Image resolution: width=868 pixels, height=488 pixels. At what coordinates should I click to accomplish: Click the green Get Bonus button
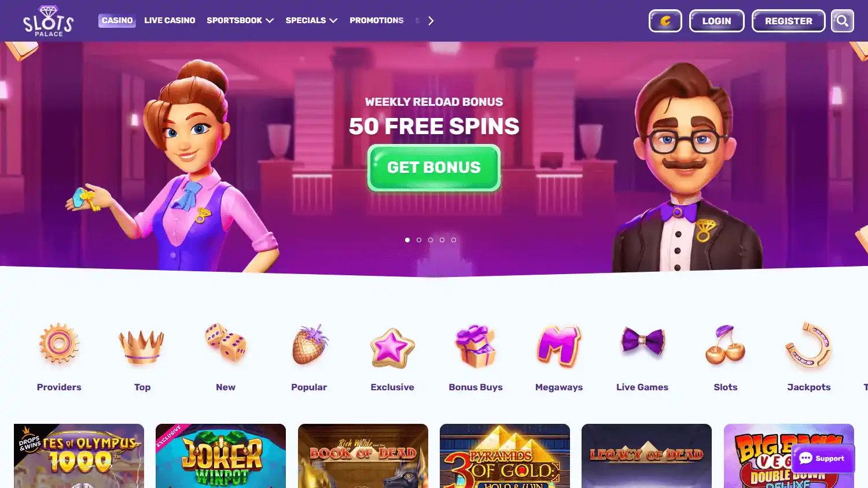[x=434, y=168]
